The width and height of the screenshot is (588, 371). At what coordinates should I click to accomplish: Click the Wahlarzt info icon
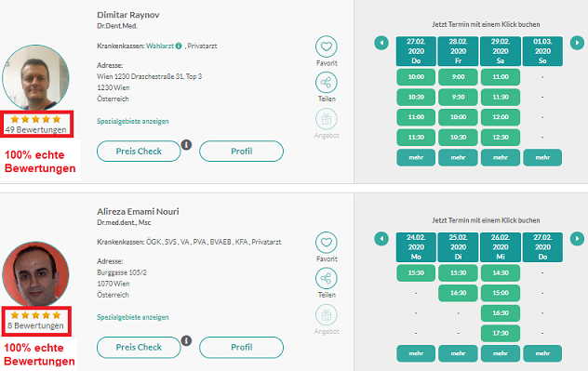[179, 46]
